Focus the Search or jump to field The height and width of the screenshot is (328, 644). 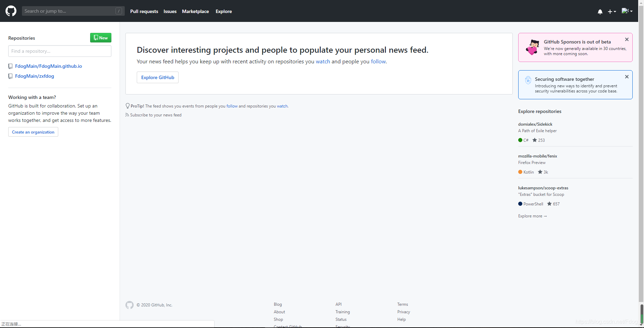click(x=73, y=11)
